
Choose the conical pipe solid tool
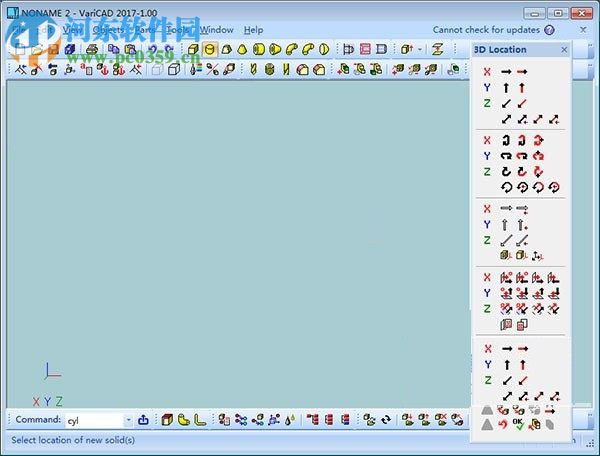click(x=275, y=49)
